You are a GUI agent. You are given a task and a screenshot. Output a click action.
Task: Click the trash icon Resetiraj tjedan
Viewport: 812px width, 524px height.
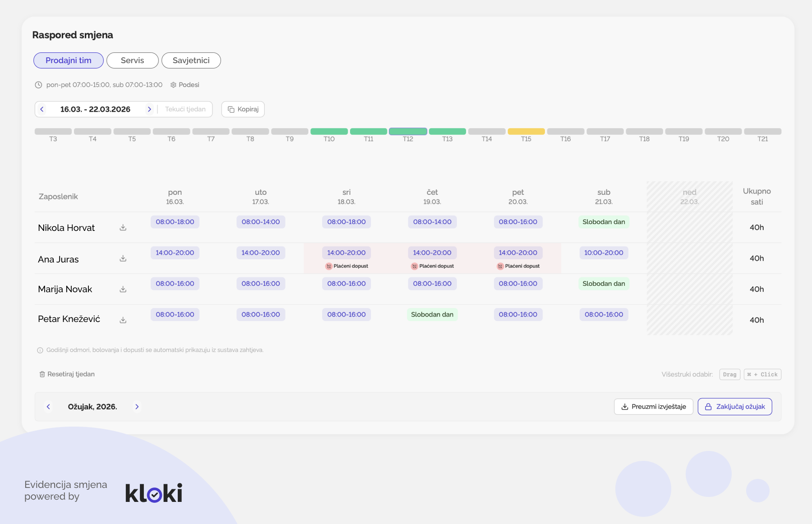pos(42,374)
